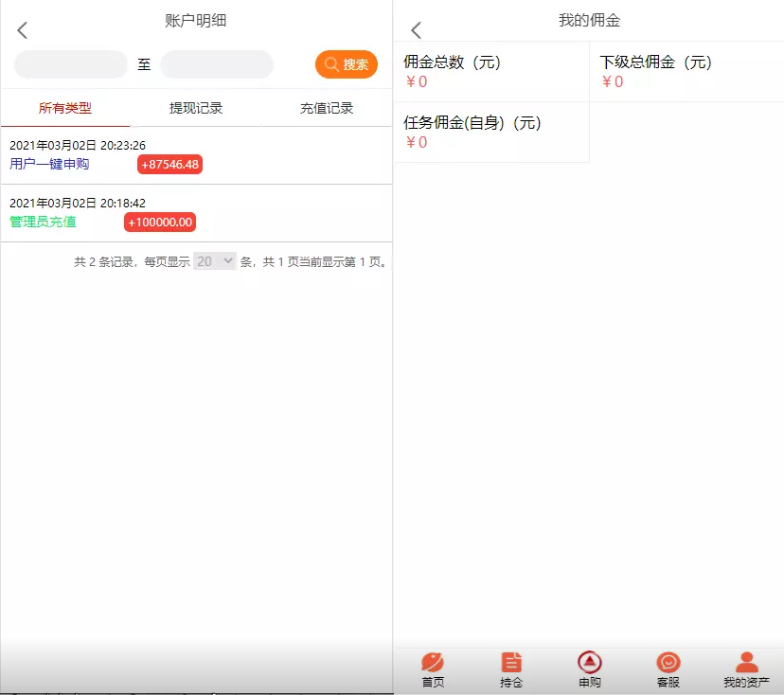Image resolution: width=784 pixels, height=695 pixels.
Task: Select the 下级总佣金 (元) card
Action: tap(687, 72)
